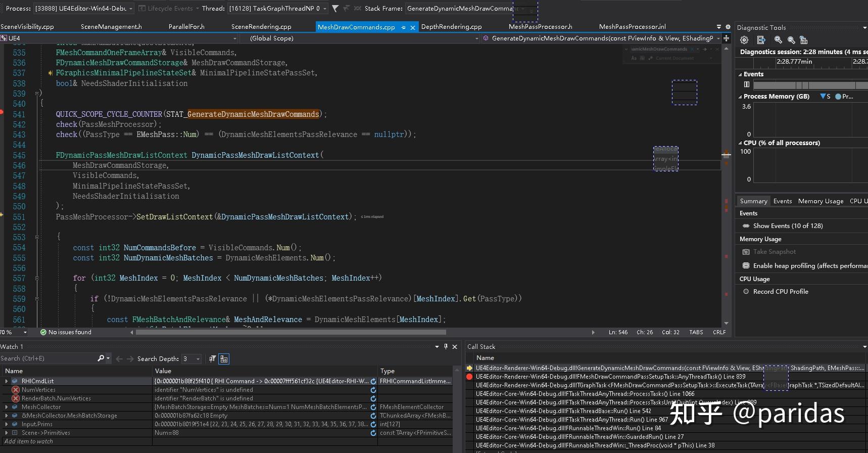Switch to MeshPassProcessor.h tab

click(540, 27)
